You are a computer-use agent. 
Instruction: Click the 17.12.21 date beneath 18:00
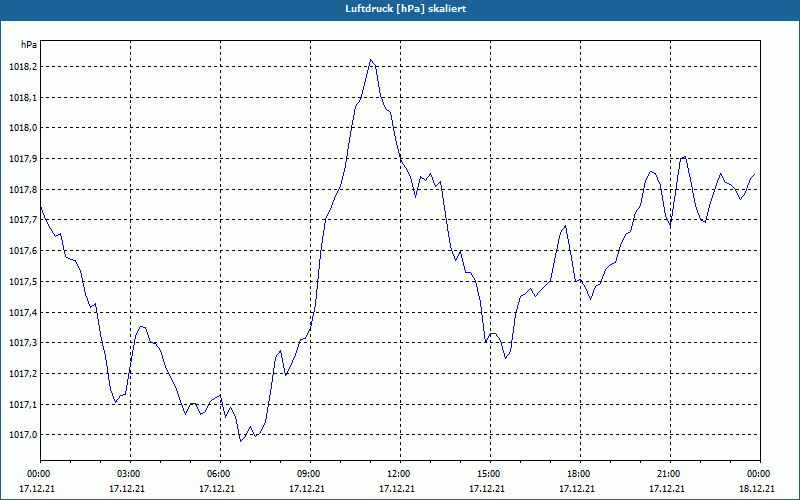point(577,489)
